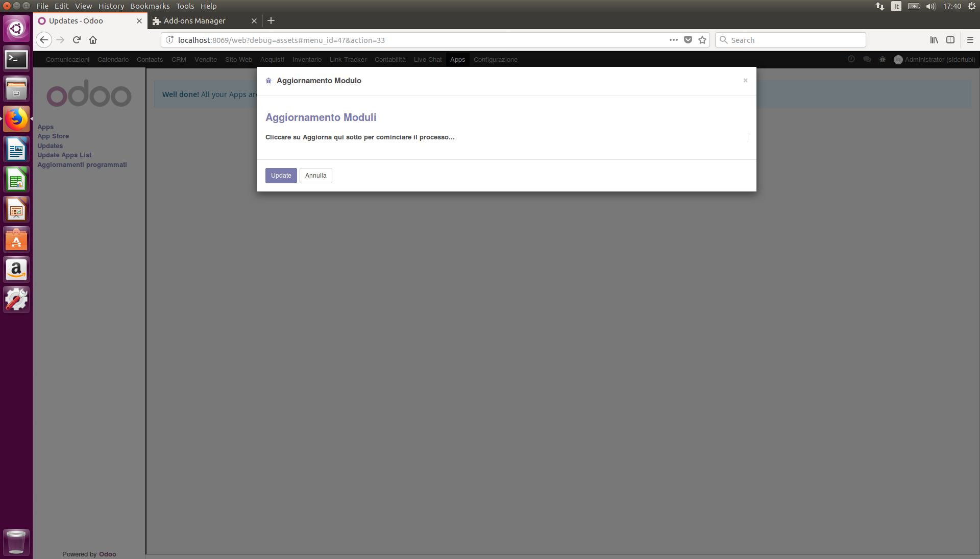Switch to the Add-ons Manager tab
The width and height of the screenshot is (980, 559).
(194, 21)
